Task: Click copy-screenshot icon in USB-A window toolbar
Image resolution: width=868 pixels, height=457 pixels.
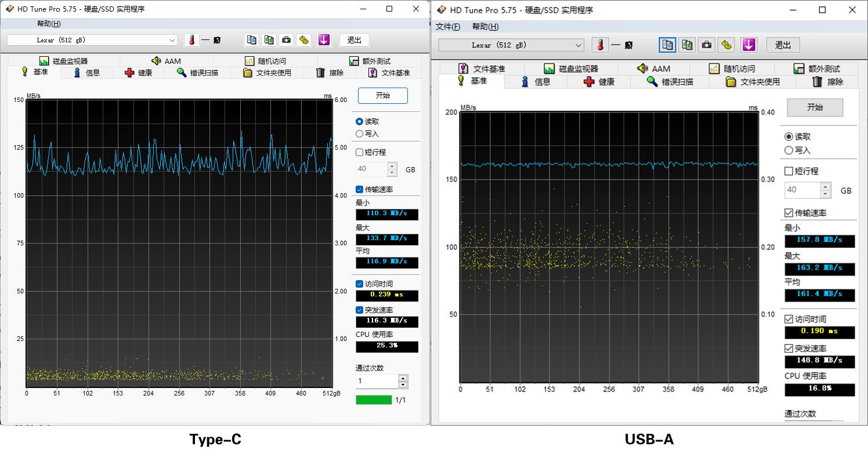Action: tap(687, 45)
